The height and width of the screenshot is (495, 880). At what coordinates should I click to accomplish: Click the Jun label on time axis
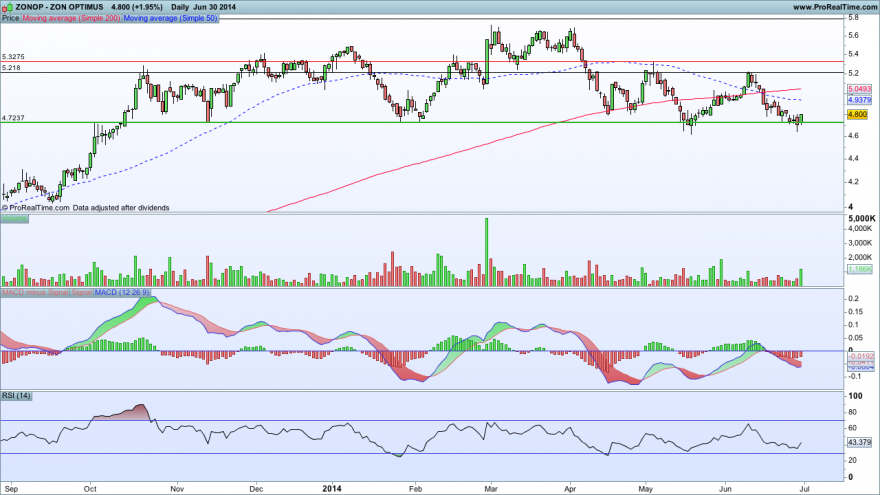tap(726, 489)
